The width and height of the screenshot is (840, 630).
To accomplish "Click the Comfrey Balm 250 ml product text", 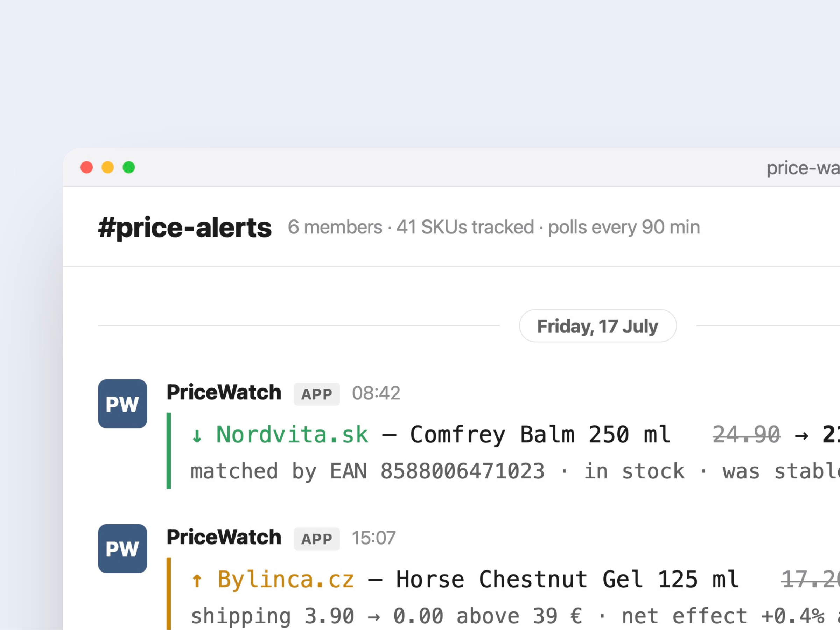I will (x=540, y=434).
